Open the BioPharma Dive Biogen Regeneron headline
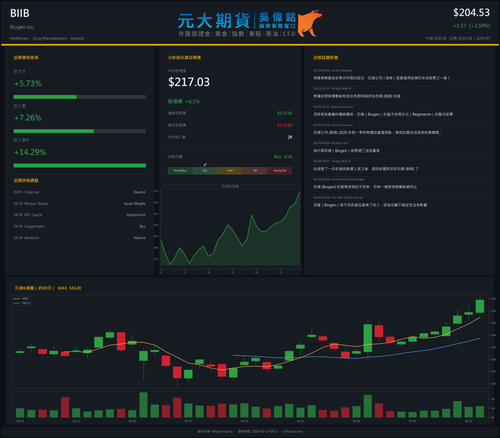This screenshot has width=500, height=438. 383,114
